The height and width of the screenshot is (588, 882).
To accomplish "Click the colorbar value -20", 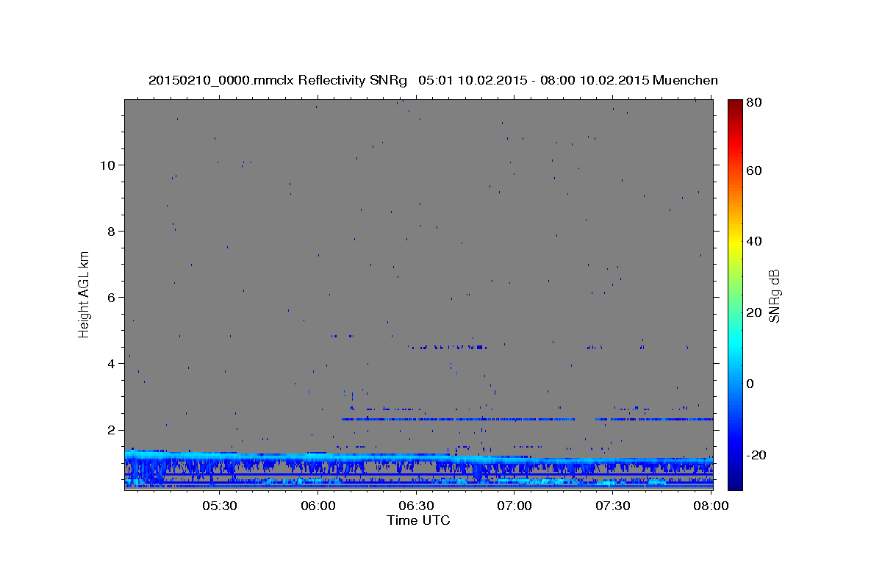I will pyautogui.click(x=756, y=455).
